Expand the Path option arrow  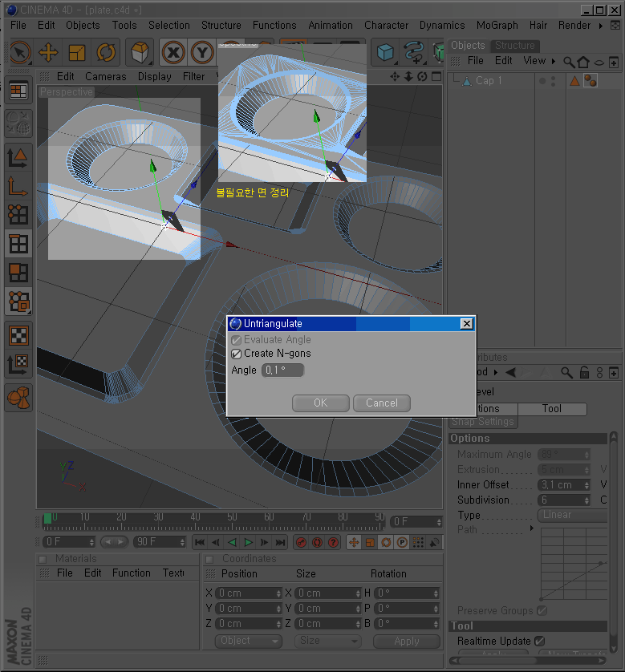[x=532, y=528]
